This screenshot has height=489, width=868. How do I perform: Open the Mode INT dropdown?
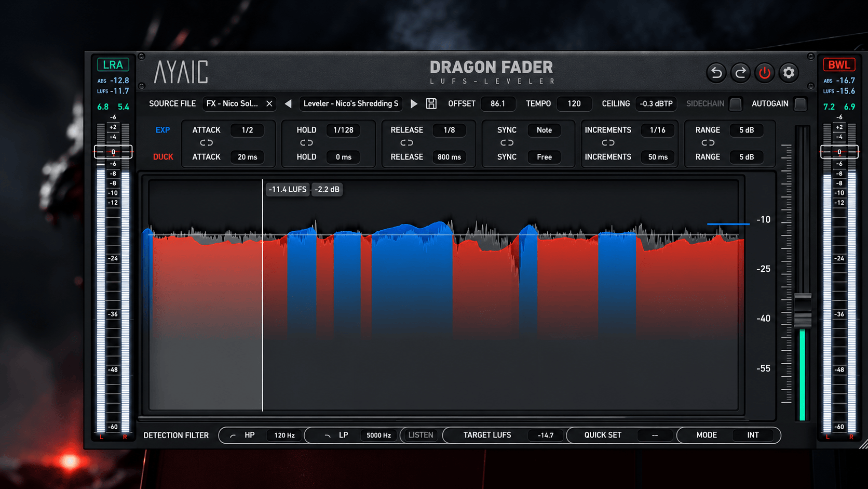pos(753,435)
